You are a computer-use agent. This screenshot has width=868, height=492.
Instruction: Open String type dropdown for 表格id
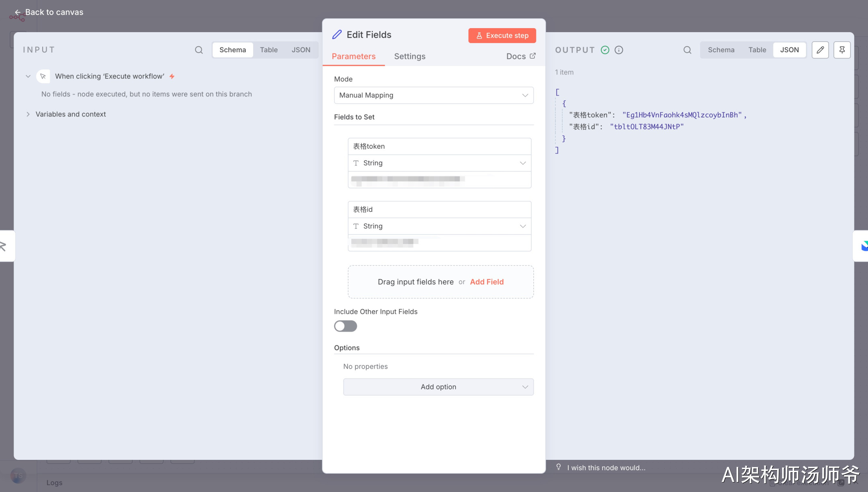(439, 226)
